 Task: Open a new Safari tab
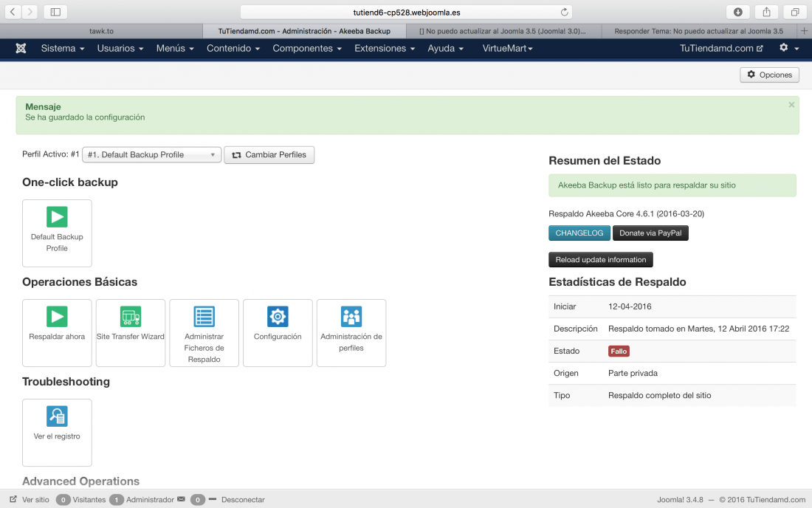804,31
